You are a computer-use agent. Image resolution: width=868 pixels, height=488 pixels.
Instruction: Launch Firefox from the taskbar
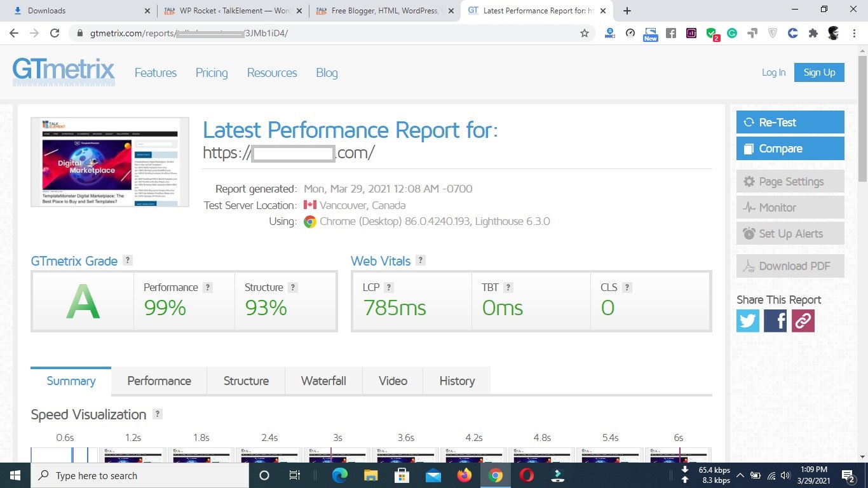(x=465, y=475)
